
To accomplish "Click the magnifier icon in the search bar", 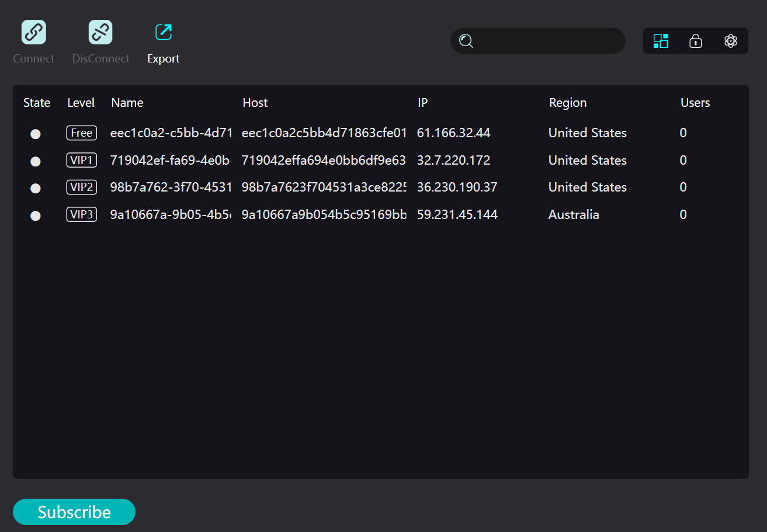I will (x=466, y=41).
